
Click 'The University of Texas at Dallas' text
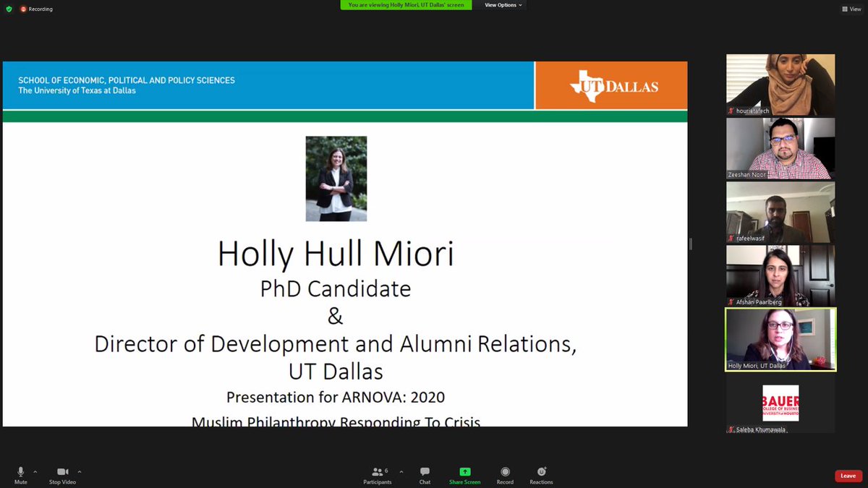[x=77, y=90]
